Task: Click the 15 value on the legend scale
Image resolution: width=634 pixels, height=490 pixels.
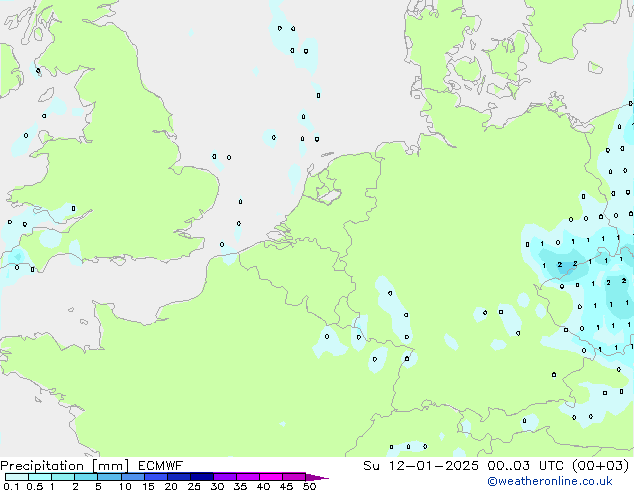Action: pyautogui.click(x=147, y=486)
